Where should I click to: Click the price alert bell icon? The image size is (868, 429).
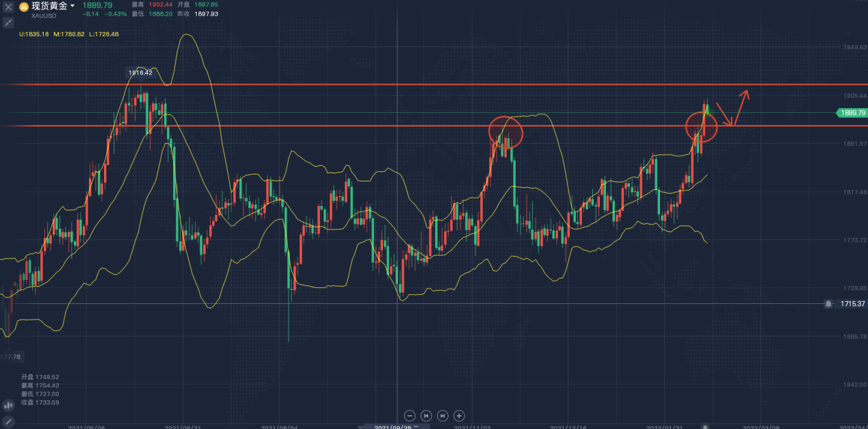(828, 303)
